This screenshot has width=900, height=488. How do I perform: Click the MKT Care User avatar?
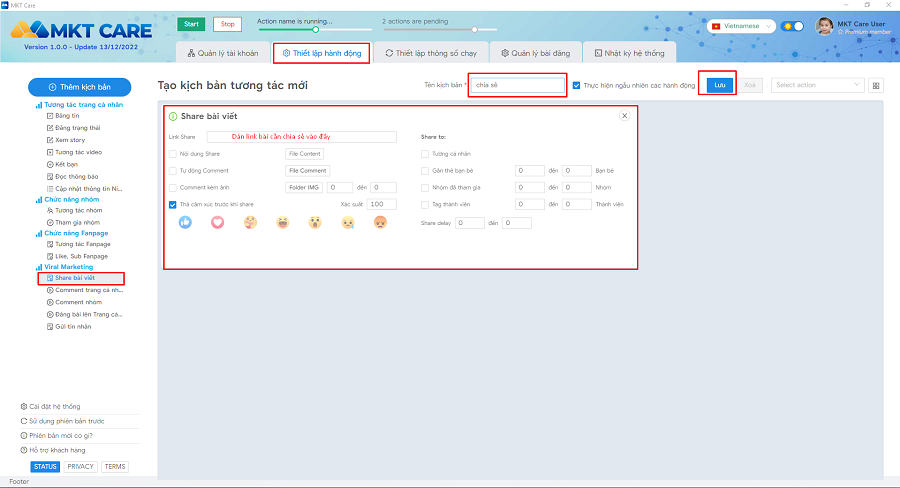[825, 27]
